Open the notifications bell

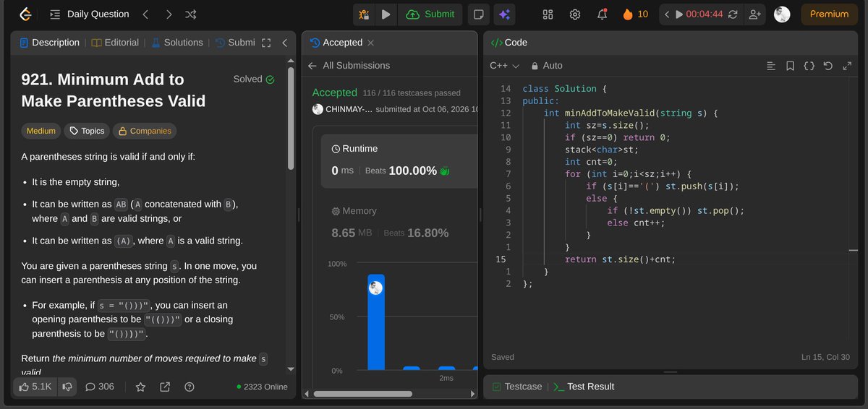pyautogui.click(x=602, y=14)
